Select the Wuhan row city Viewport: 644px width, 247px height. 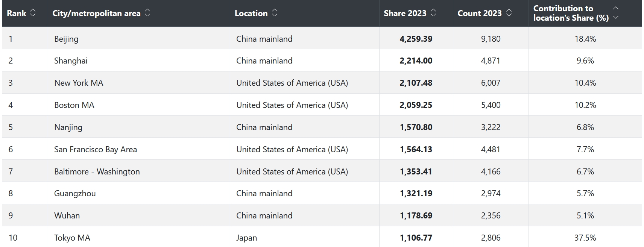[x=67, y=215]
